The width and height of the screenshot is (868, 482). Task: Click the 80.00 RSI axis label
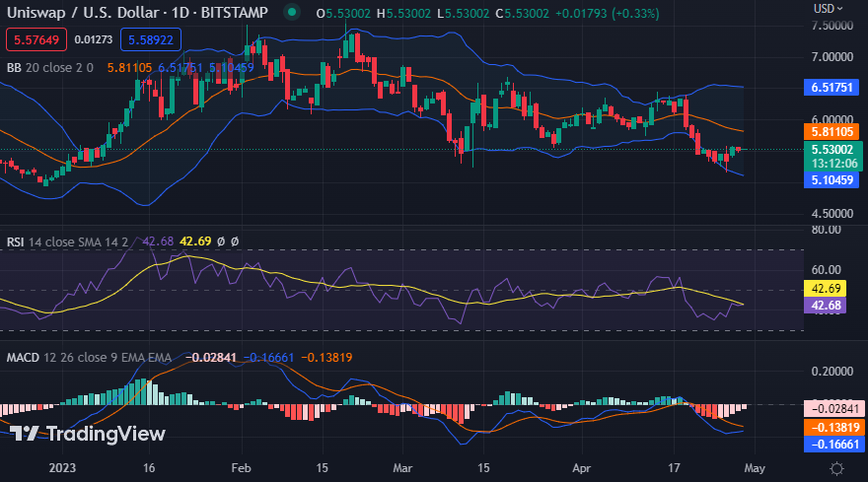826,230
